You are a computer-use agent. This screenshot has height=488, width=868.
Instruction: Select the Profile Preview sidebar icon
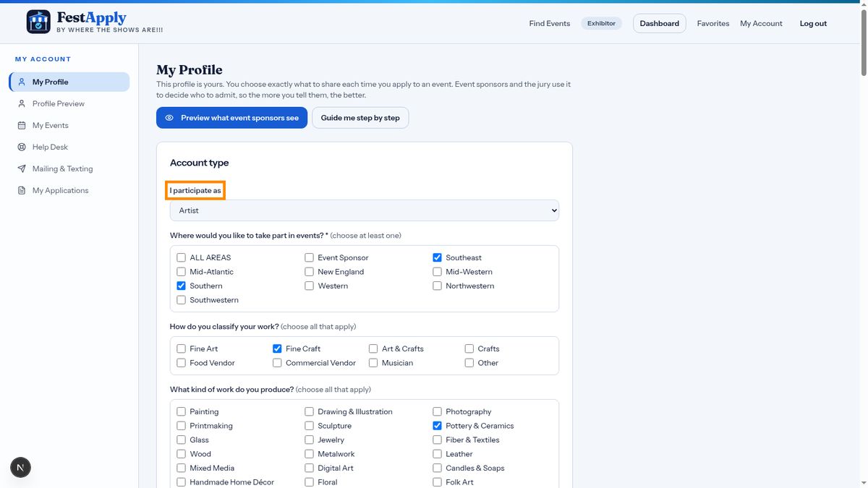tap(22, 104)
